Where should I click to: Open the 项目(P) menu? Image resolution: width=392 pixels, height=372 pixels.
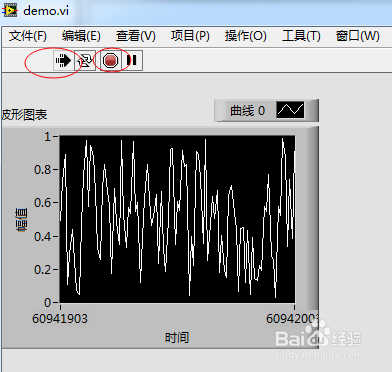(190, 36)
